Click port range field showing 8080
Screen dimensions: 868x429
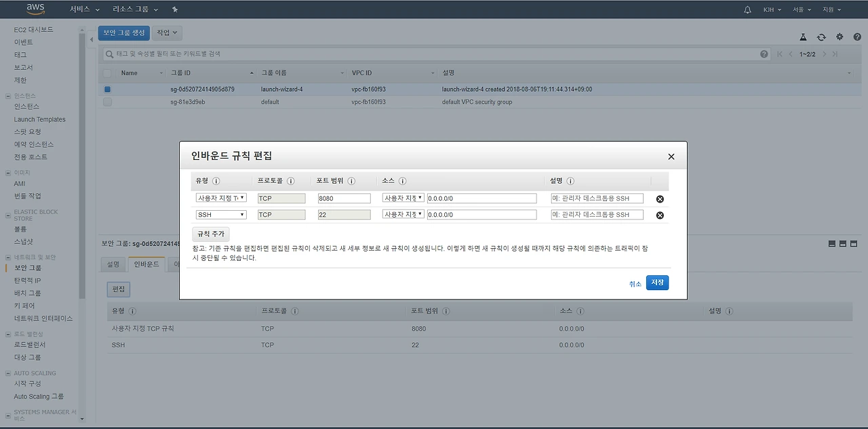pyautogui.click(x=344, y=199)
